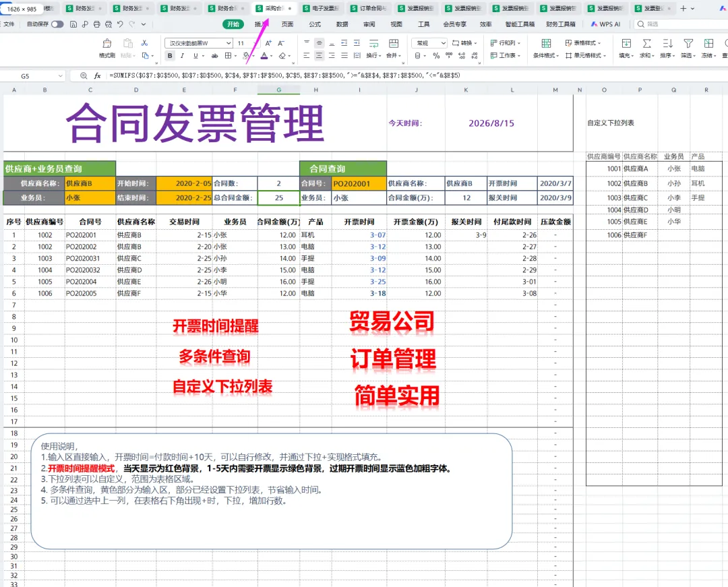Open the cell name box G5 dropdown
The height and width of the screenshot is (587, 728).
tap(61, 75)
